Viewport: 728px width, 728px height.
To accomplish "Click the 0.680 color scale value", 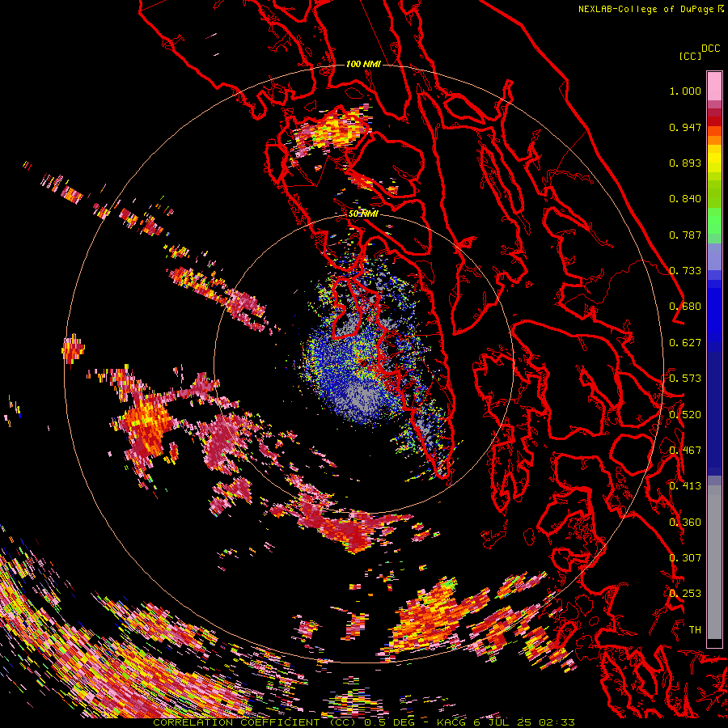I will pyautogui.click(x=685, y=307).
